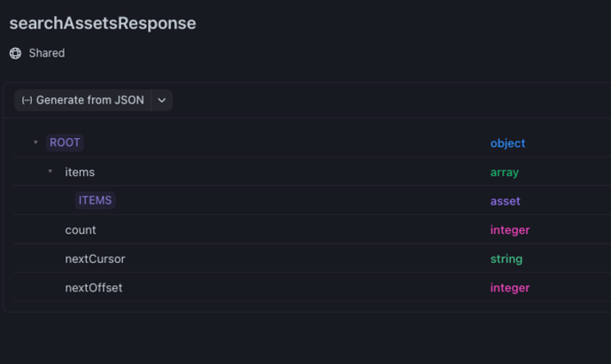
Task: Change the count integer type
Action: (x=510, y=229)
